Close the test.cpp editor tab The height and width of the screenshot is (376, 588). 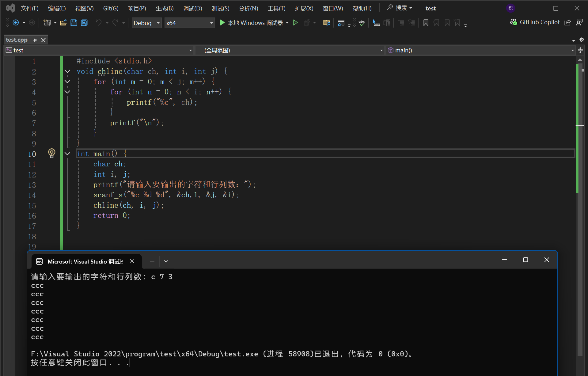click(44, 40)
